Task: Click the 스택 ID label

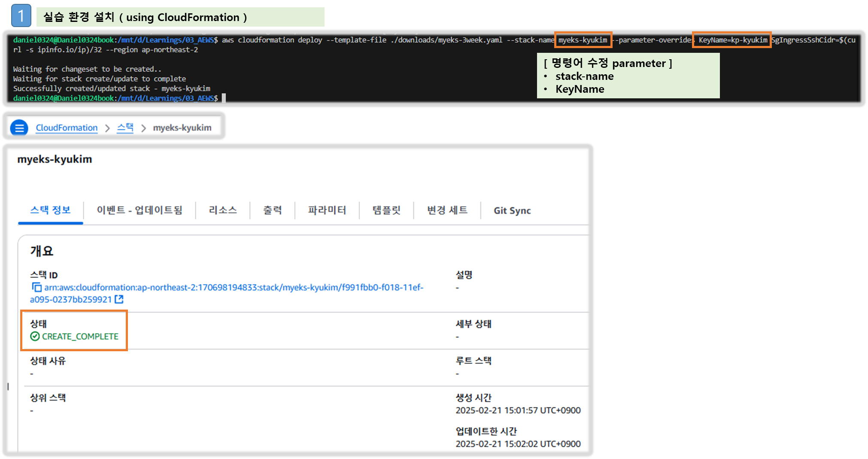Action: pyautogui.click(x=44, y=275)
